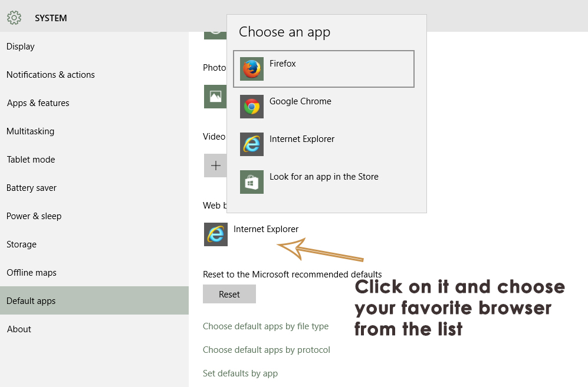The height and width of the screenshot is (387, 588).
Task: Select the Firefox icon in the app list
Action: pyautogui.click(x=251, y=69)
